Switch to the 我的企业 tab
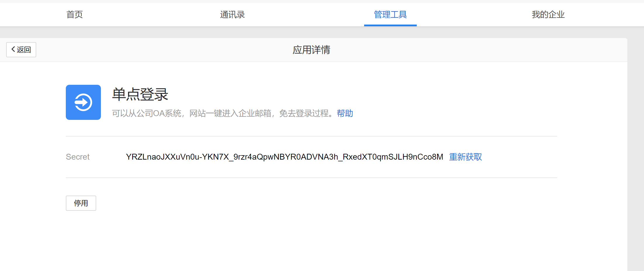Image resolution: width=644 pixels, height=271 pixels. 548,14
